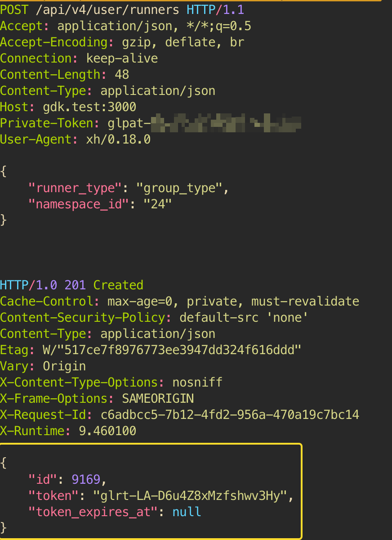Click the Content-Security-Policy header line
This screenshot has height=540, width=392.
point(154,318)
